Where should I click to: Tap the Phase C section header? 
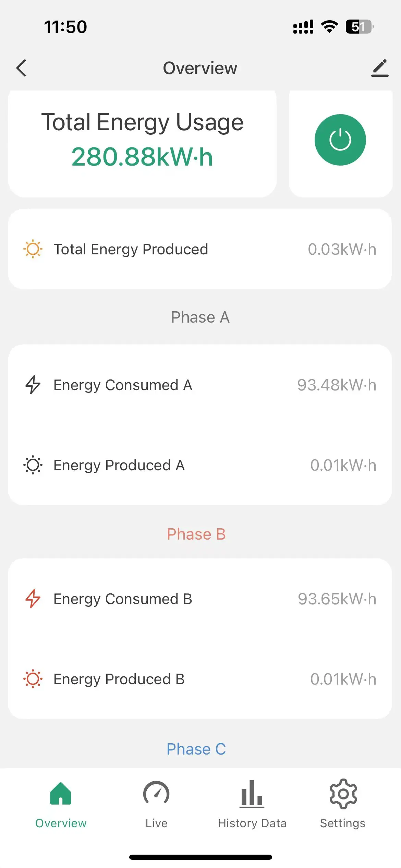pos(196,749)
